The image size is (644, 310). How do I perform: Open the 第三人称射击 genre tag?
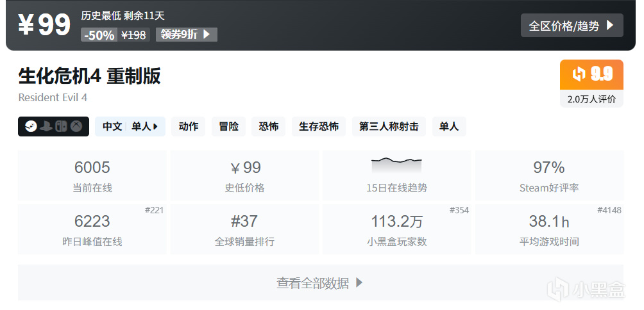pyautogui.click(x=389, y=127)
